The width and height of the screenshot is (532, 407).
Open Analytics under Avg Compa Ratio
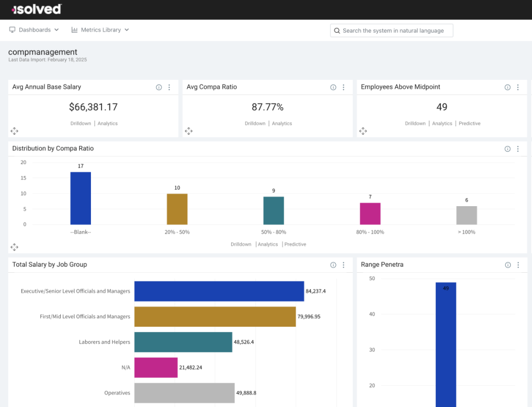point(282,124)
